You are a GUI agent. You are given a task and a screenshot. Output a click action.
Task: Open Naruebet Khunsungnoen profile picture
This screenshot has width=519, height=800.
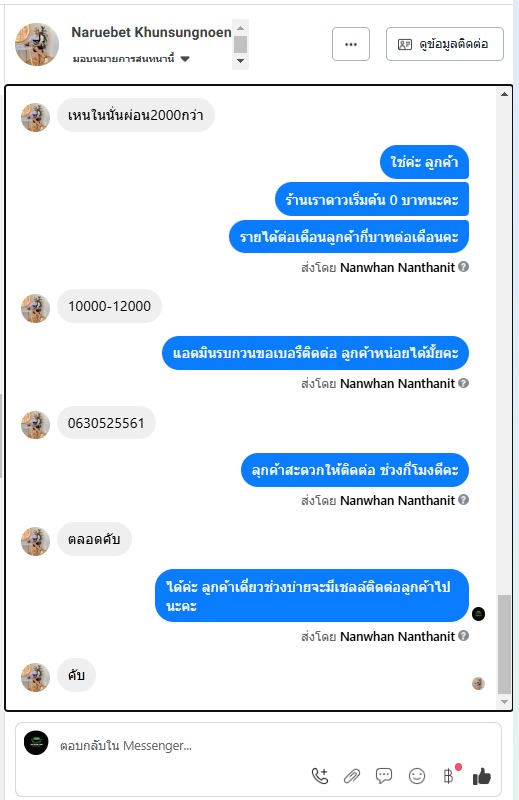pos(37,44)
